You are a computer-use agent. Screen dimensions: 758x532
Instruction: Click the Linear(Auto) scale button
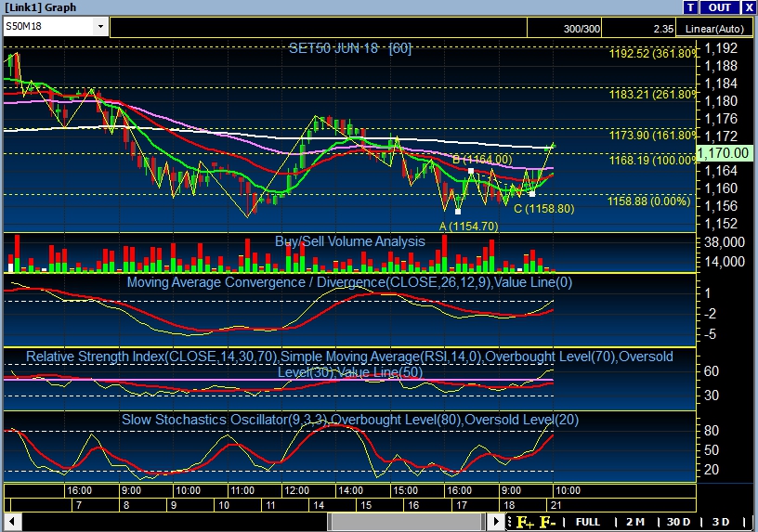point(714,29)
